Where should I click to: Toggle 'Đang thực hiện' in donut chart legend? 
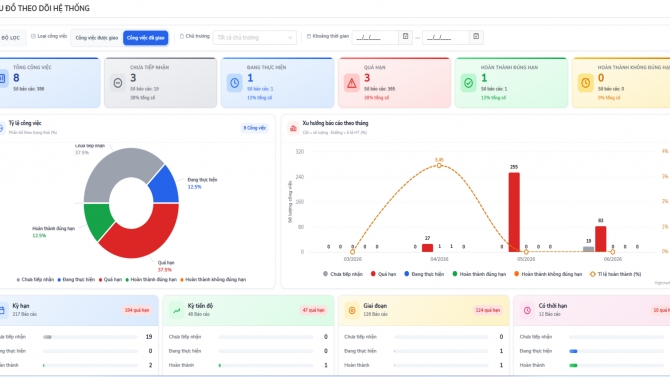[x=76, y=280]
